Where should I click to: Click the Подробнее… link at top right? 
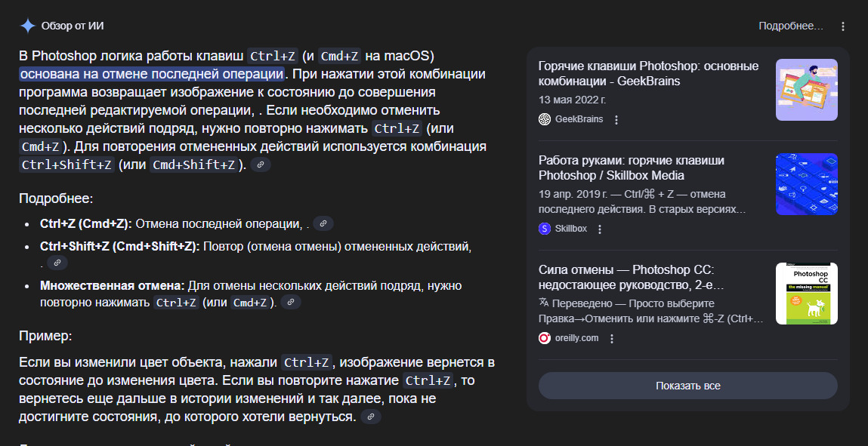point(791,26)
